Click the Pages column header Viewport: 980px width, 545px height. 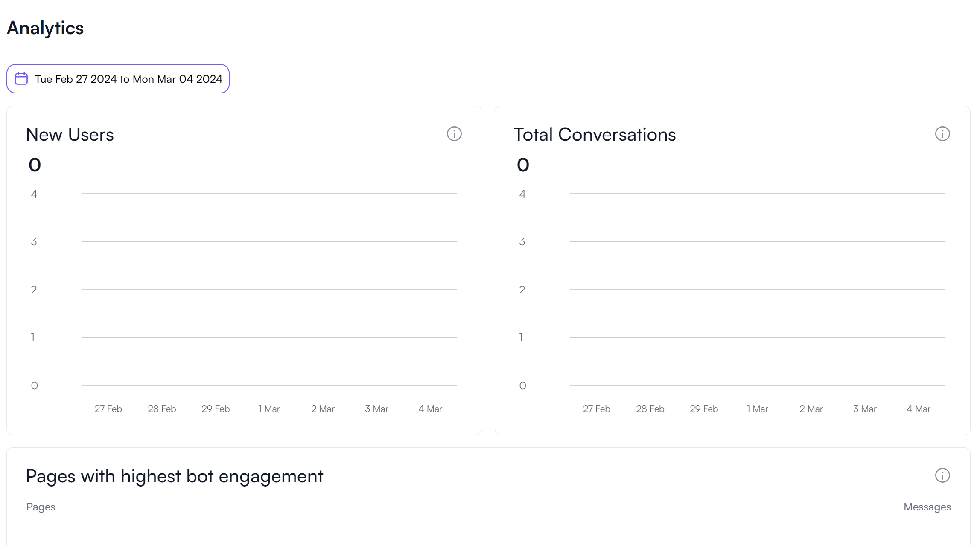pyautogui.click(x=41, y=507)
